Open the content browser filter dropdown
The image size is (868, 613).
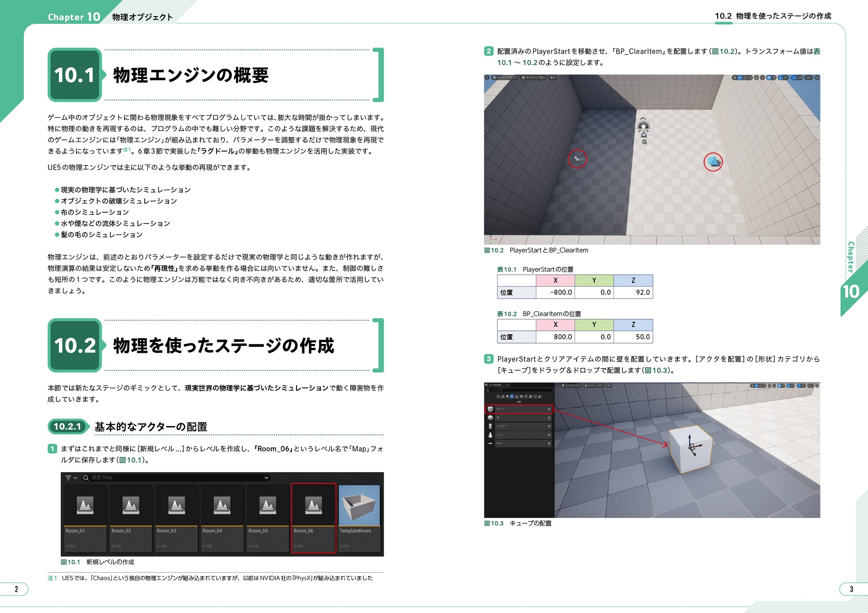pyautogui.click(x=71, y=478)
